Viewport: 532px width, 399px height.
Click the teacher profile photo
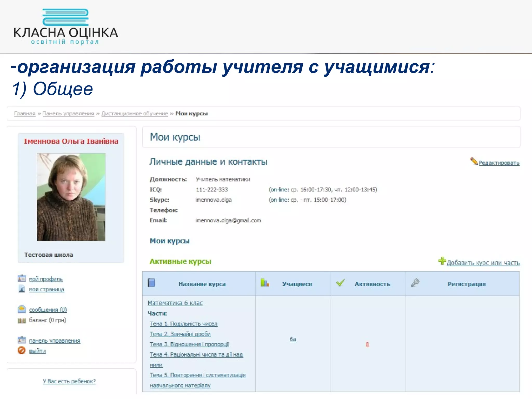71,197
